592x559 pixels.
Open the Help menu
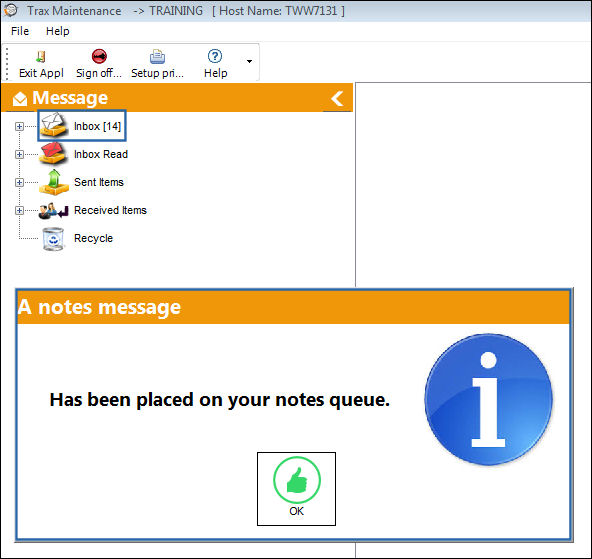57,31
